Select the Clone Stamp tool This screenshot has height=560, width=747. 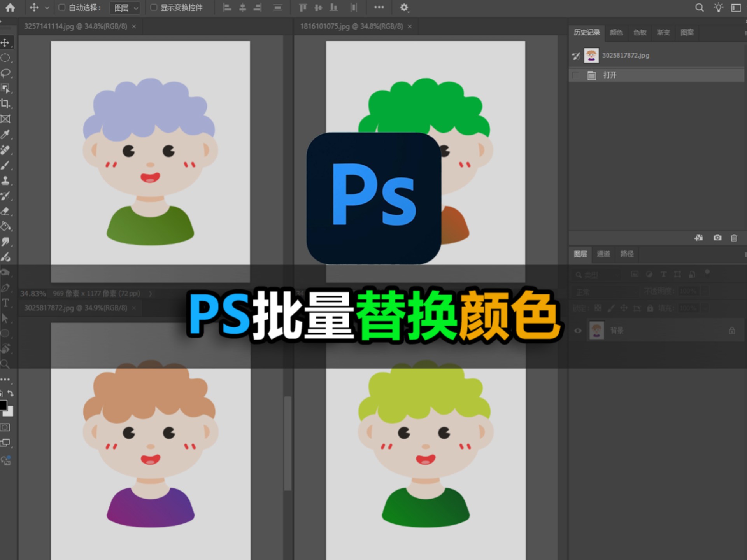click(x=5, y=180)
